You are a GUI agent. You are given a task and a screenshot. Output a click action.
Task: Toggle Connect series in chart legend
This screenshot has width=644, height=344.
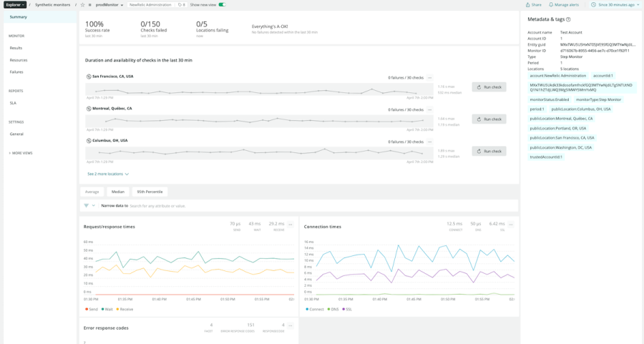point(315,309)
